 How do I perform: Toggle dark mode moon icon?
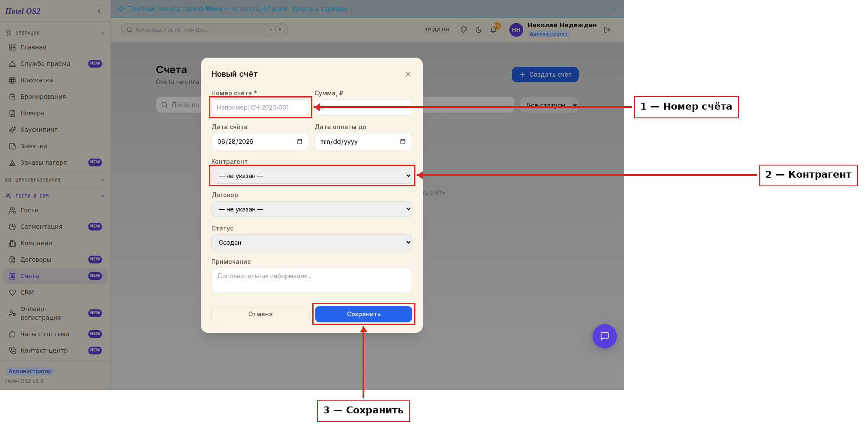[x=479, y=30]
